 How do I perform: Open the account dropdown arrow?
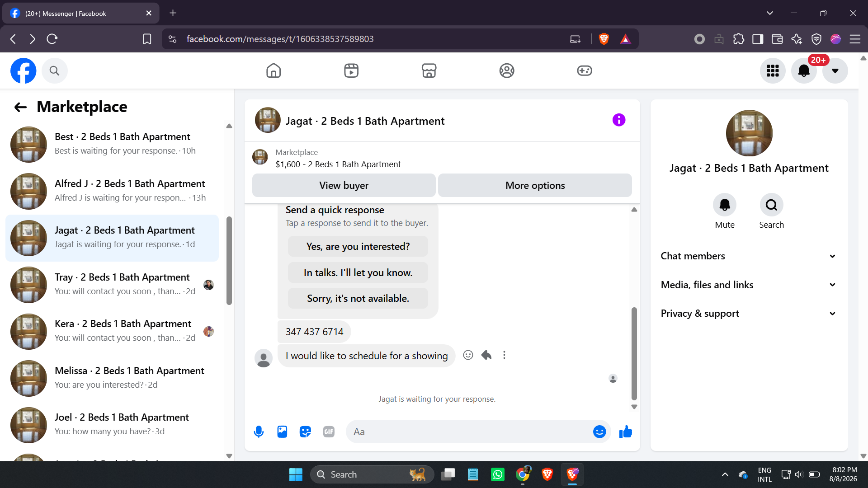835,71
